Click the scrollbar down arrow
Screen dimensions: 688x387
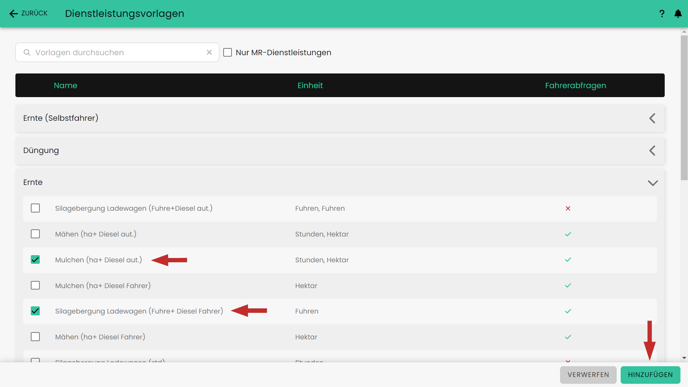684,358
